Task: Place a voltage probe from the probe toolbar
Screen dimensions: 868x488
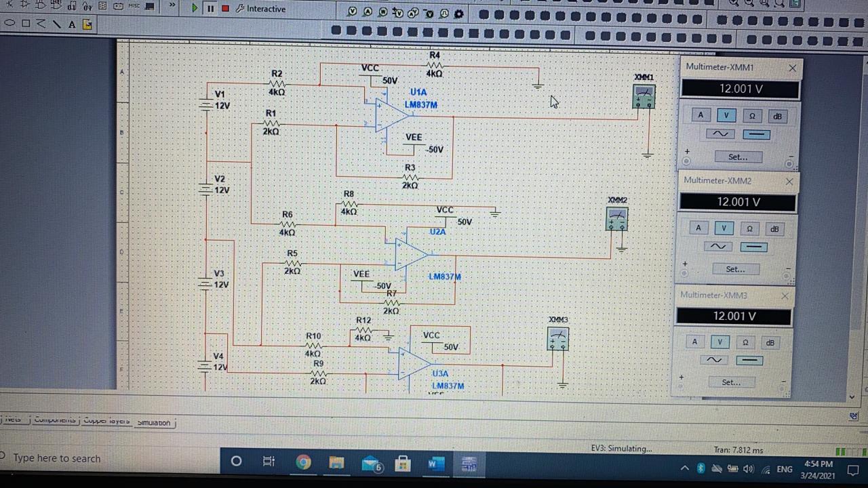Action: pyautogui.click(x=352, y=12)
